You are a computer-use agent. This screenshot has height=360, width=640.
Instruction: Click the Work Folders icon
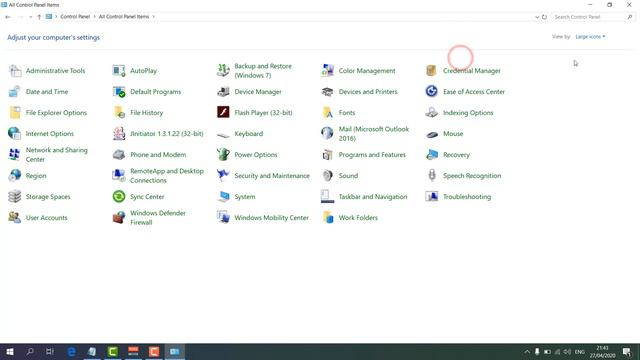(x=327, y=218)
